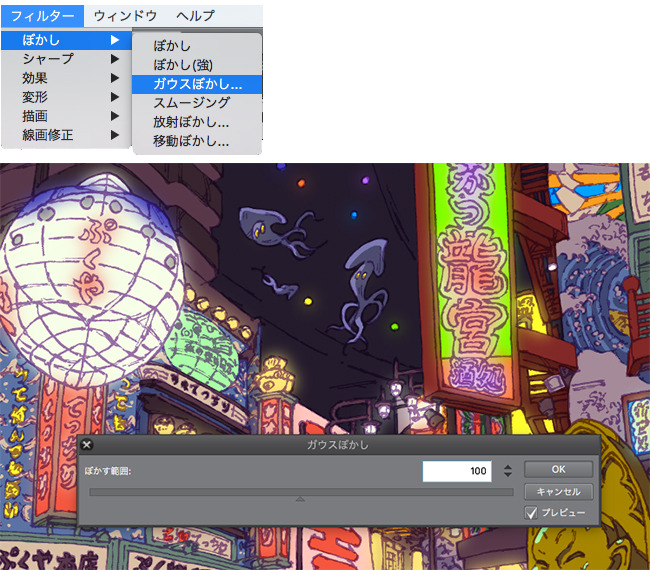
Task: Choose ガウスぼかし... filter
Action: click(x=197, y=84)
